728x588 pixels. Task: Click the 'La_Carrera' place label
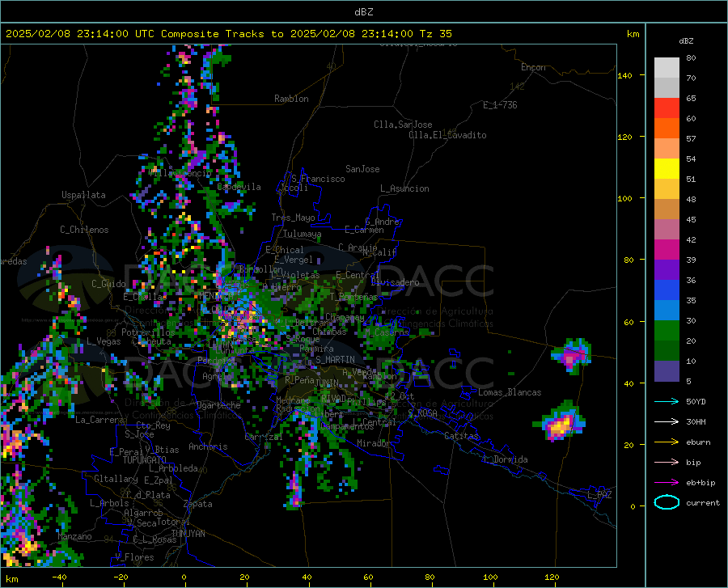point(99,420)
